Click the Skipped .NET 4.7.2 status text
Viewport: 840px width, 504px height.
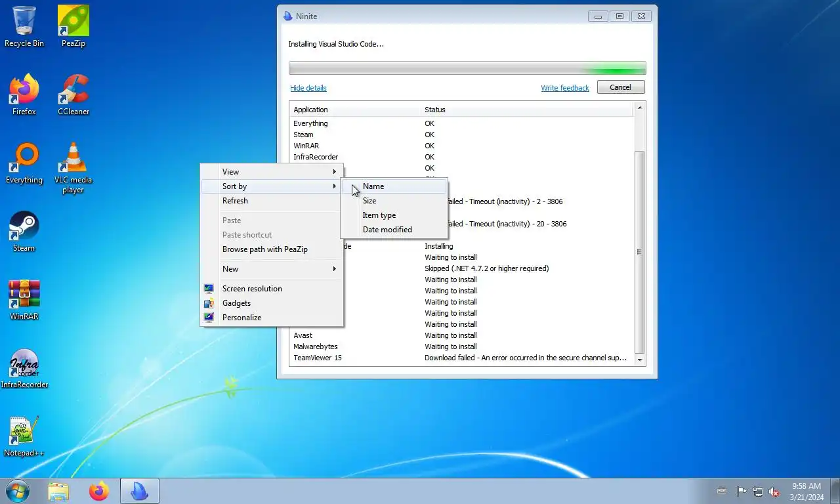pos(486,268)
